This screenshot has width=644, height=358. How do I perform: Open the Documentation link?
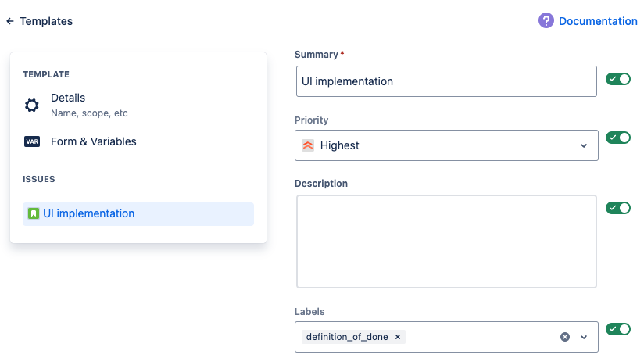click(598, 21)
